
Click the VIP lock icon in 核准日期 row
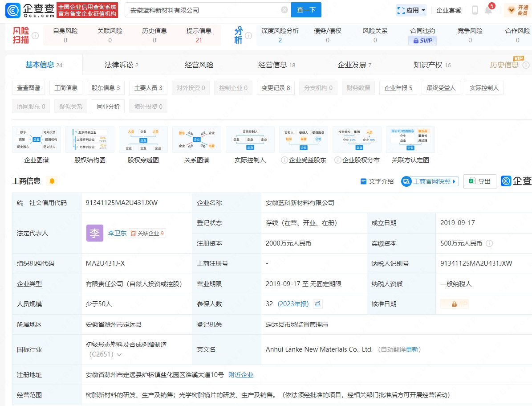454,304
